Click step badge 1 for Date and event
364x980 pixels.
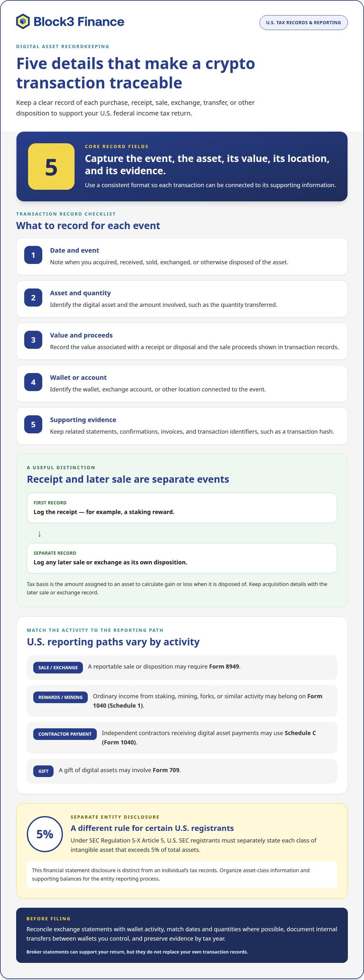tap(33, 255)
